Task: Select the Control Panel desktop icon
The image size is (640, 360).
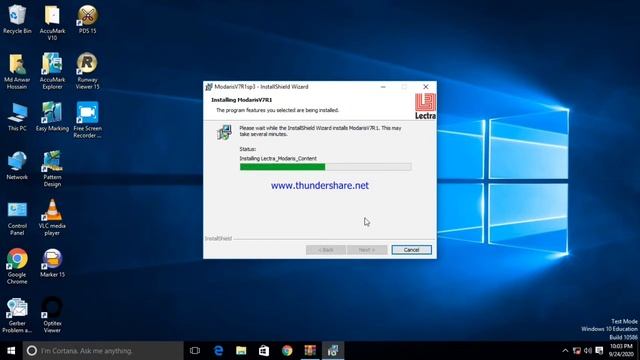Action: click(17, 218)
